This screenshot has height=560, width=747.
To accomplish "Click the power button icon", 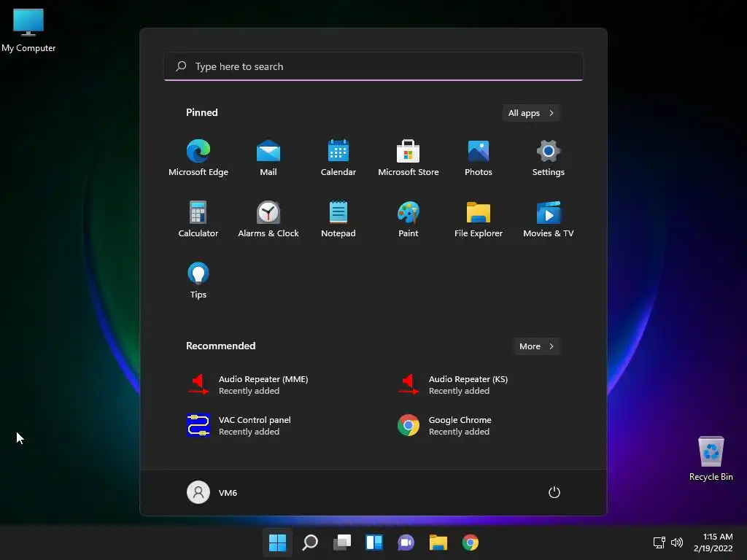I will (554, 492).
